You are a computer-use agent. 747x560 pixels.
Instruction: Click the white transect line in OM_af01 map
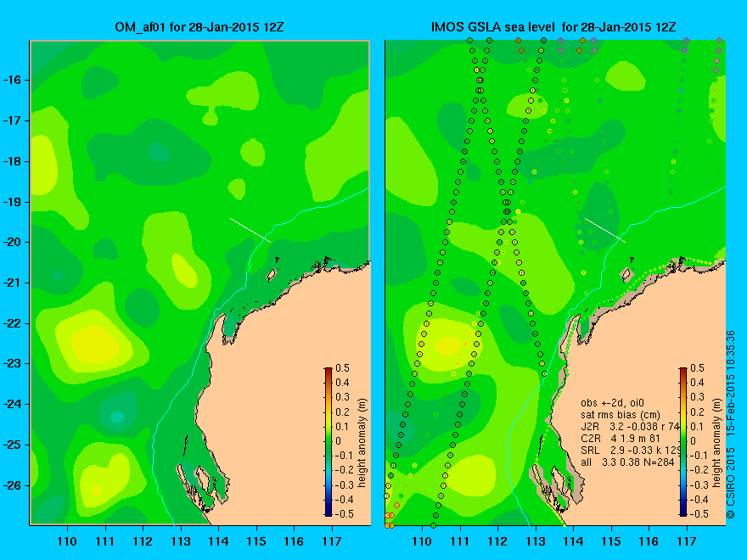[250, 231]
